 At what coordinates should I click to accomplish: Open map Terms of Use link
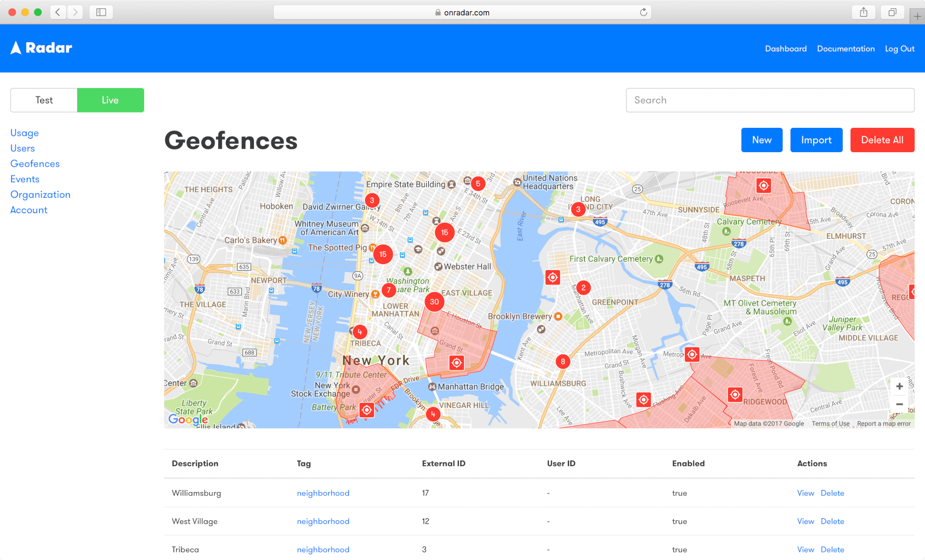(830, 424)
